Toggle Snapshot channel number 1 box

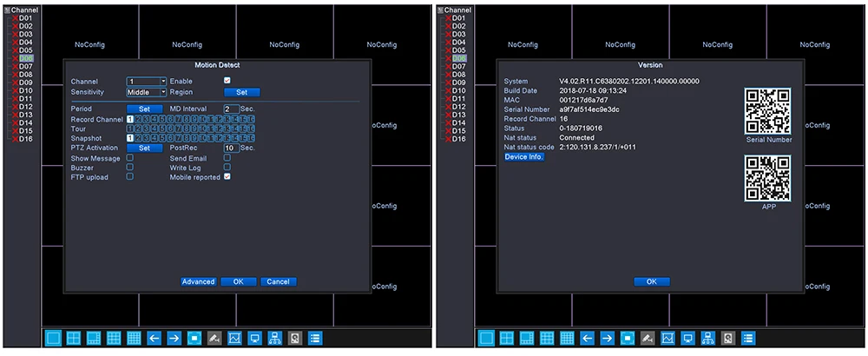pos(130,138)
